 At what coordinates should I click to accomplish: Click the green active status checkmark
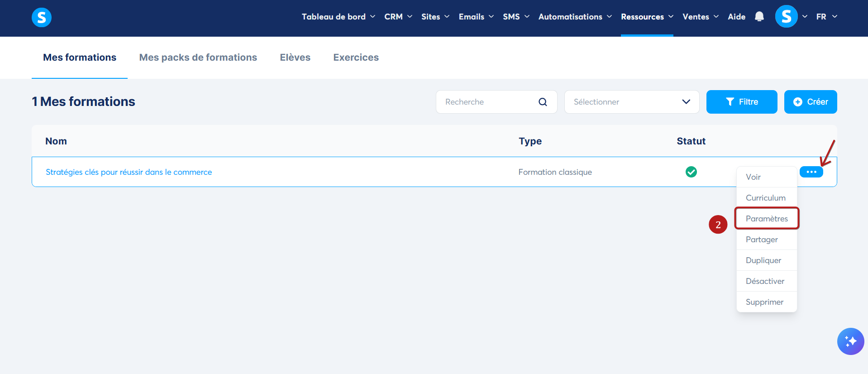(691, 172)
